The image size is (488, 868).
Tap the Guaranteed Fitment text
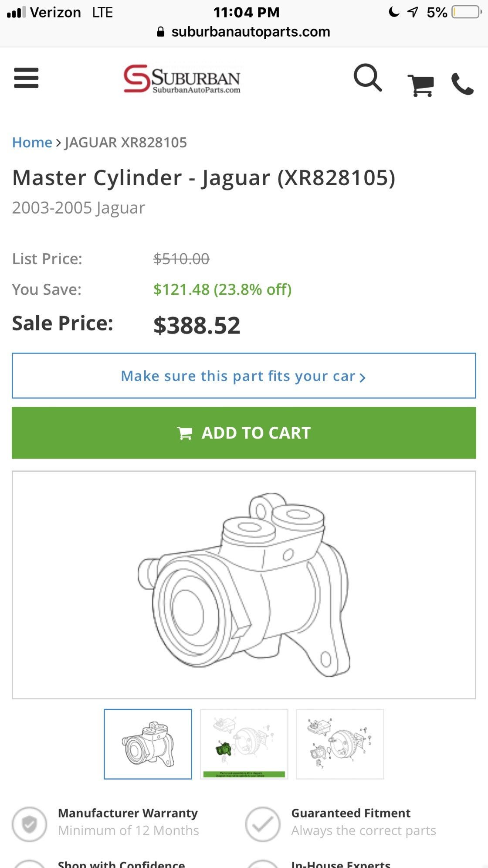coord(351,813)
